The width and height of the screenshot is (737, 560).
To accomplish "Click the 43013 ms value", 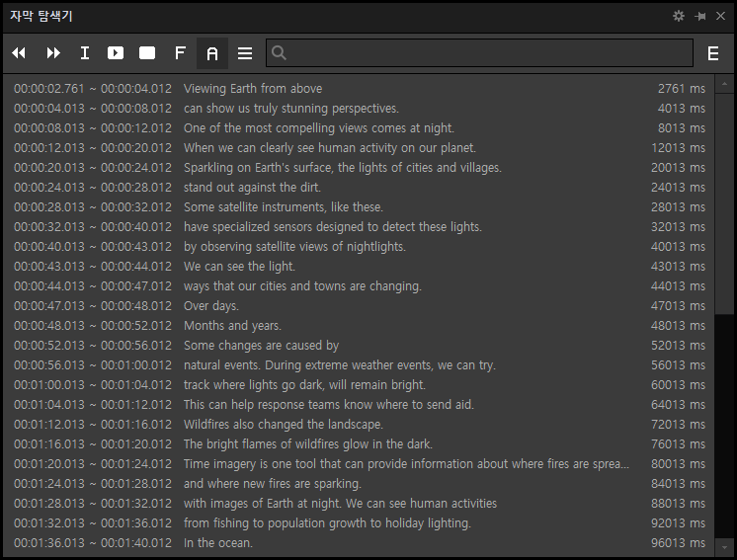I will click(679, 267).
